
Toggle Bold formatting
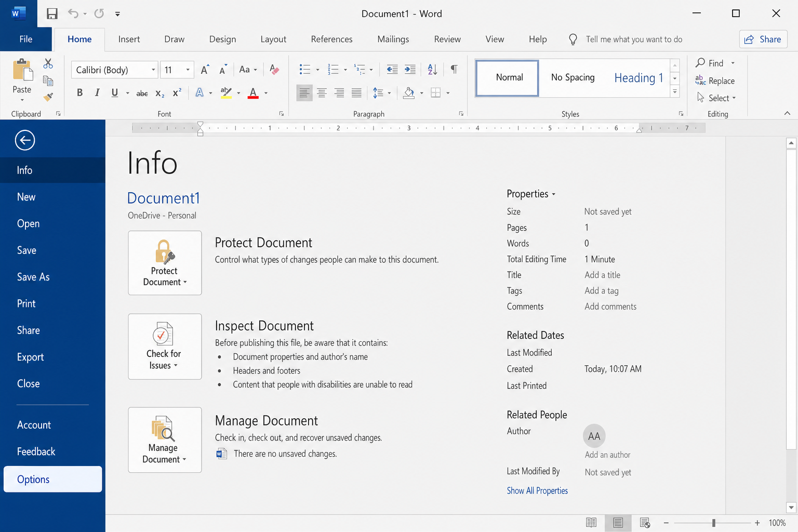coord(79,93)
